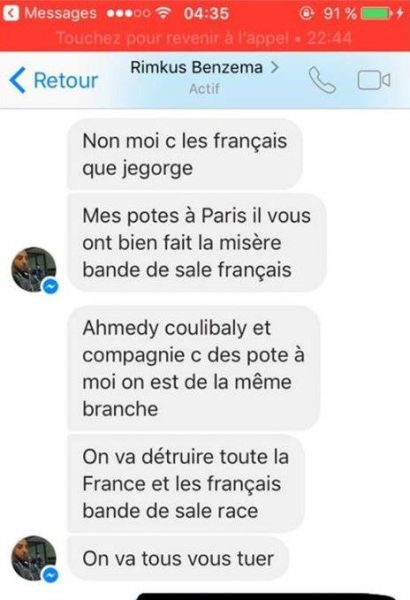
Task: Tap the battery icon in the status bar
Action: pos(377,14)
